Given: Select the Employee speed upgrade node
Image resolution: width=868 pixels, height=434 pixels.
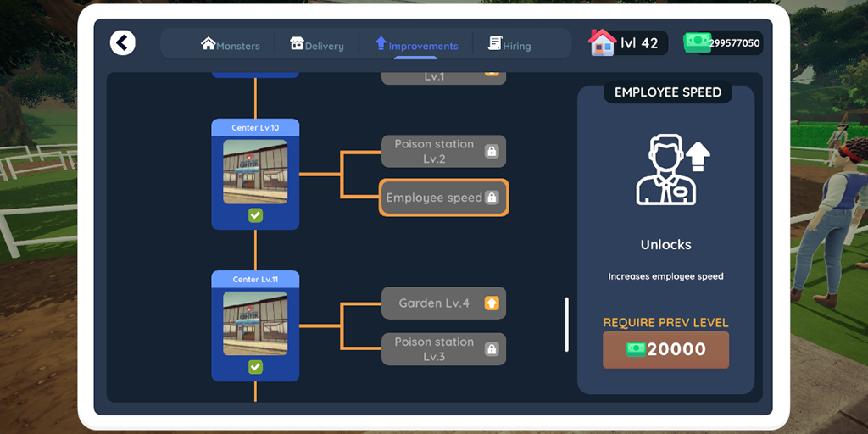Looking at the screenshot, I should 443,197.
